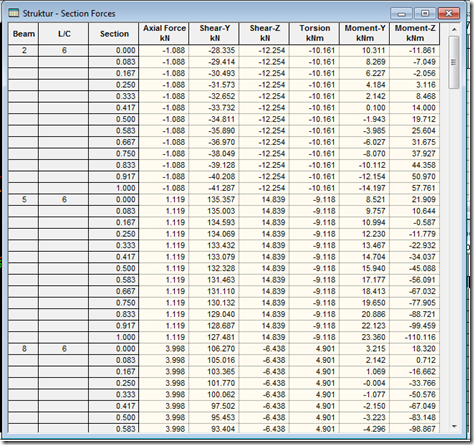The image size is (474, 445).
Task: Click Moment-Z value -11.861
Action: [415, 51]
